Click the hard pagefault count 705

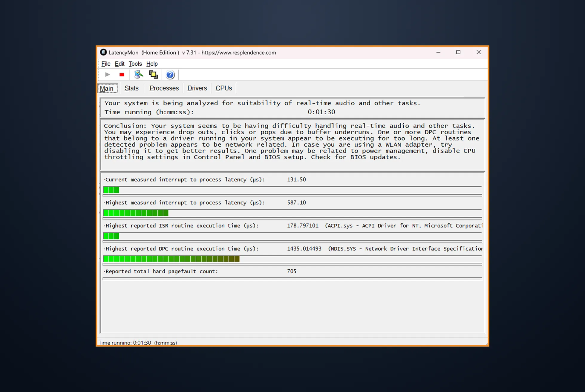click(292, 271)
